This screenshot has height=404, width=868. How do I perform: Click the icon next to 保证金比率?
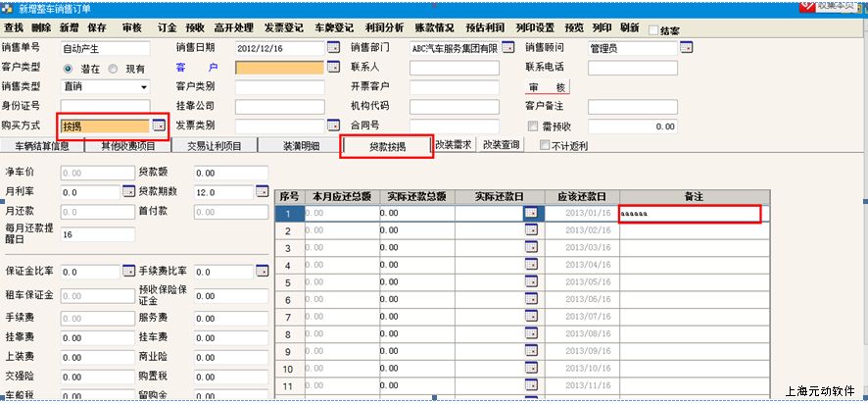point(128,271)
